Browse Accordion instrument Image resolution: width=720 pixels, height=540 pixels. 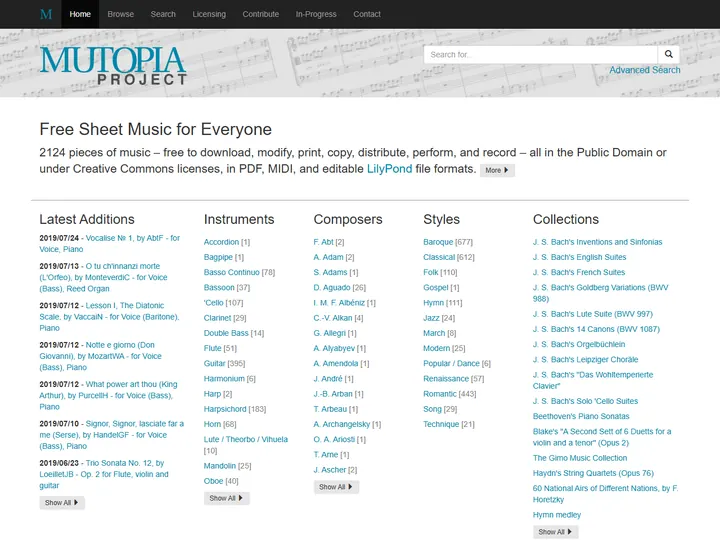pos(221,242)
